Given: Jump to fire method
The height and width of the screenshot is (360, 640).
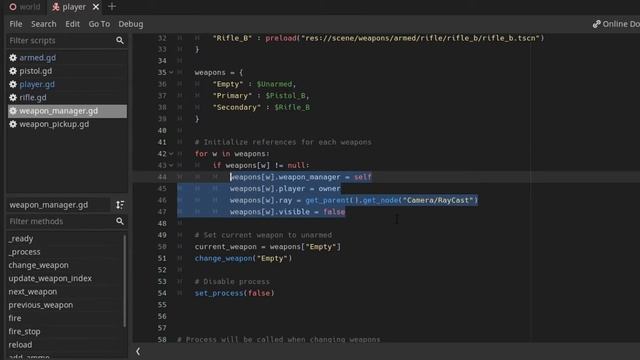Looking at the screenshot, I should click(x=15, y=318).
